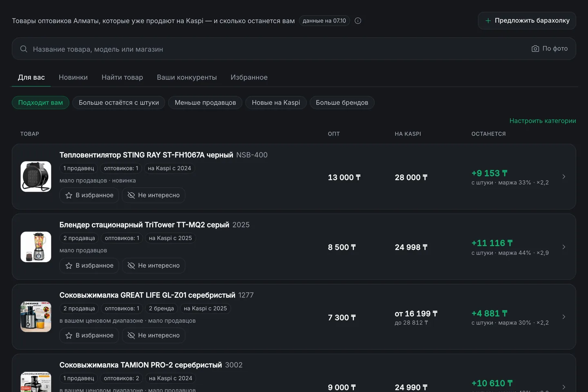Click the данные на 07.10 badge

[x=324, y=21]
